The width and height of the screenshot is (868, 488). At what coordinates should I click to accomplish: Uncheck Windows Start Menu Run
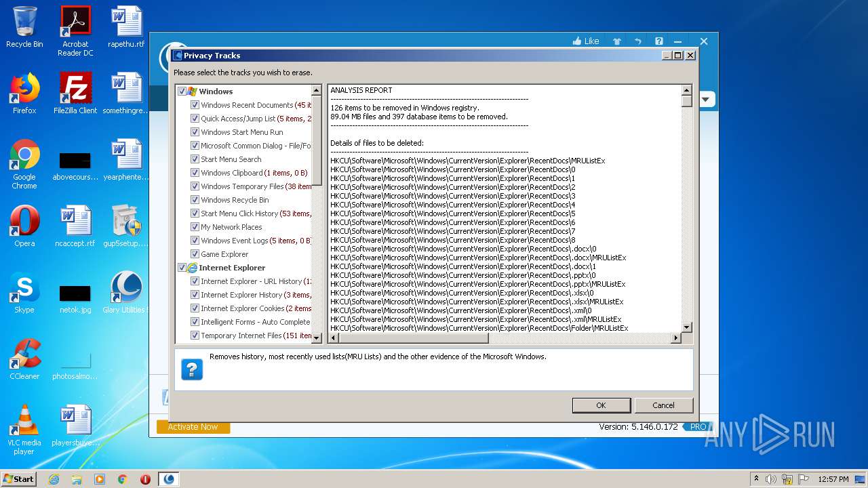point(195,132)
